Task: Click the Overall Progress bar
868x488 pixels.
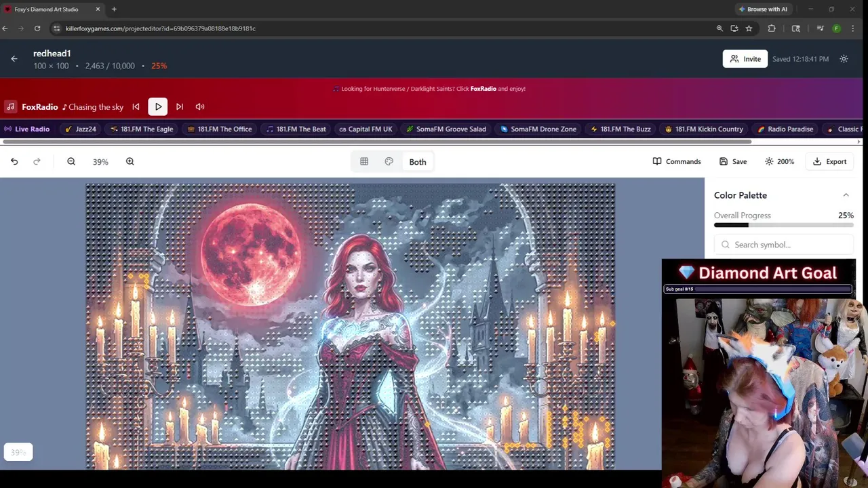Action: pos(784,225)
